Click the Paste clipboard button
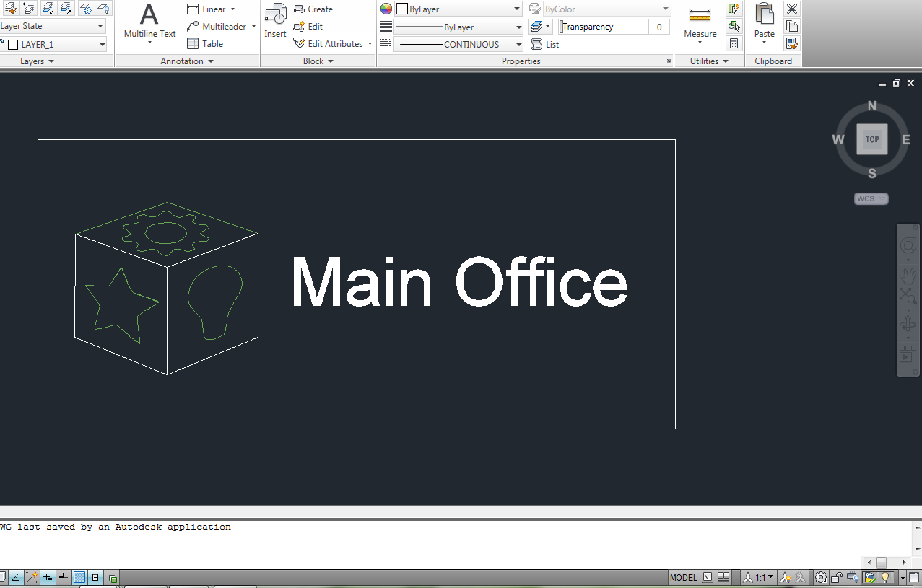922x588 pixels. point(765,23)
